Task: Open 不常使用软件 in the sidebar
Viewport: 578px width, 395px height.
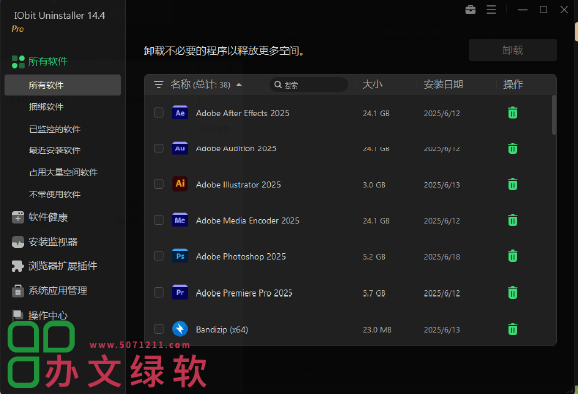Action: click(x=55, y=194)
